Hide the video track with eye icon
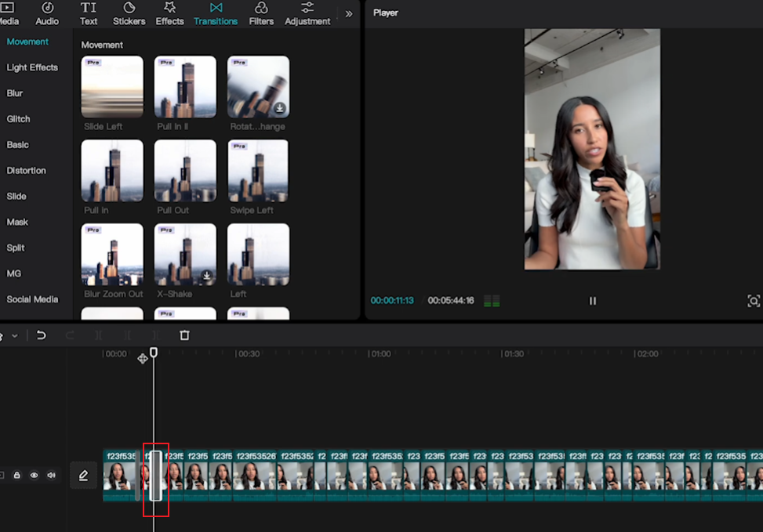The image size is (763, 532). point(34,475)
